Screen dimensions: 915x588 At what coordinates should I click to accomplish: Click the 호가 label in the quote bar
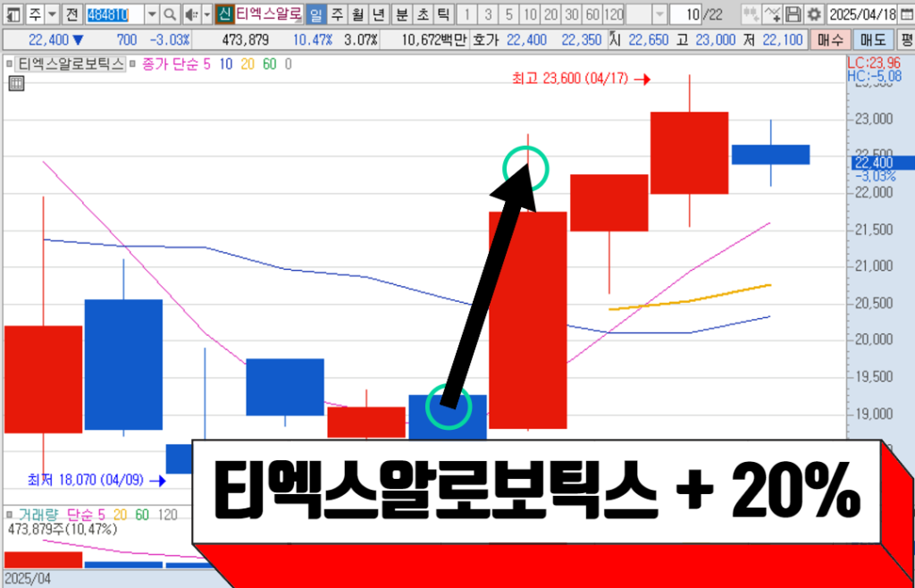coord(486,40)
